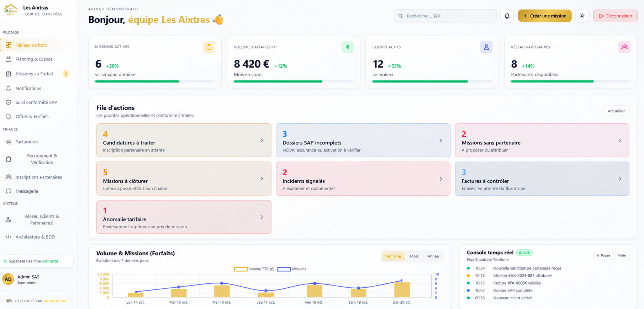Click the euro icon on Volume d'affaires card

tap(348, 47)
